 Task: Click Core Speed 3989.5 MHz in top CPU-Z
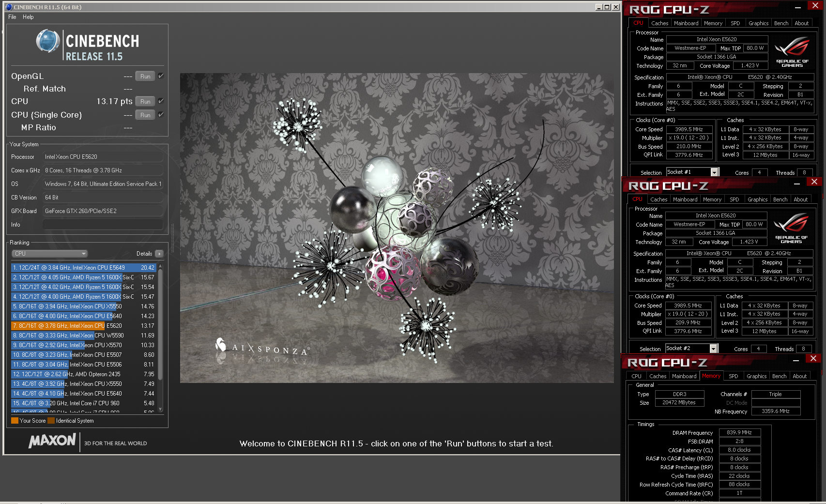click(x=689, y=130)
